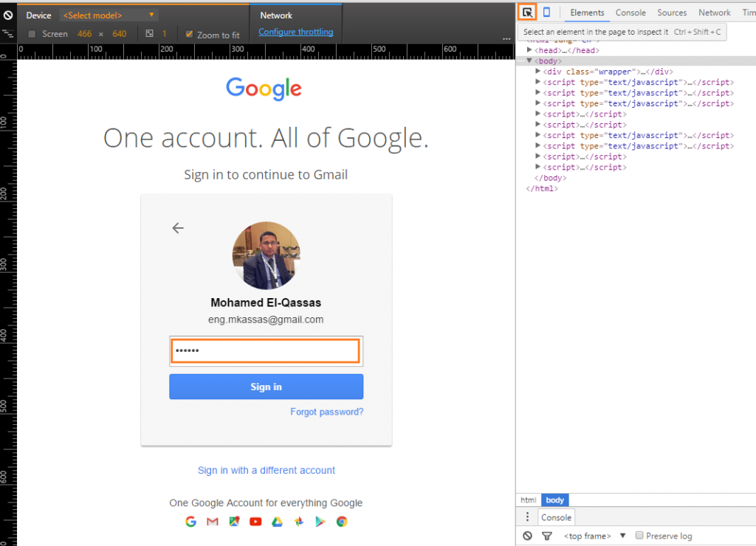This screenshot has width=756, height=546.
Task: Switch to the Sources tab
Action: click(x=672, y=13)
